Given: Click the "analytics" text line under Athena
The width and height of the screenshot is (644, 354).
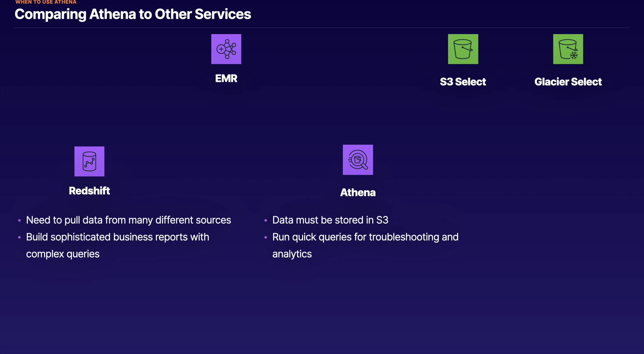Looking at the screenshot, I should tap(292, 254).
